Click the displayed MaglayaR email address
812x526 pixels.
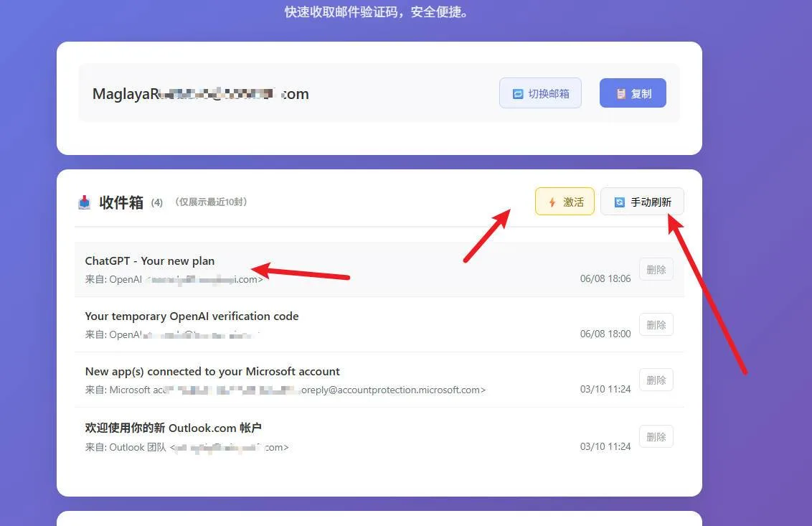200,94
